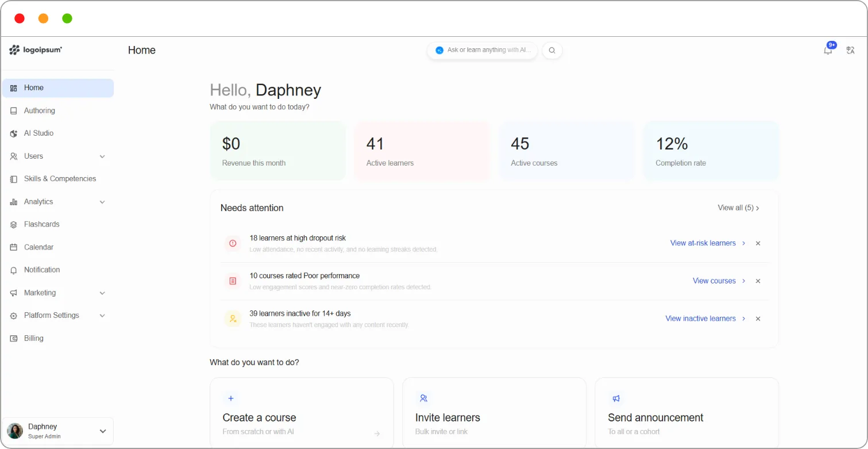The height and width of the screenshot is (449, 868).
Task: Expand the Analytics submenu chevron
Action: [102, 202]
